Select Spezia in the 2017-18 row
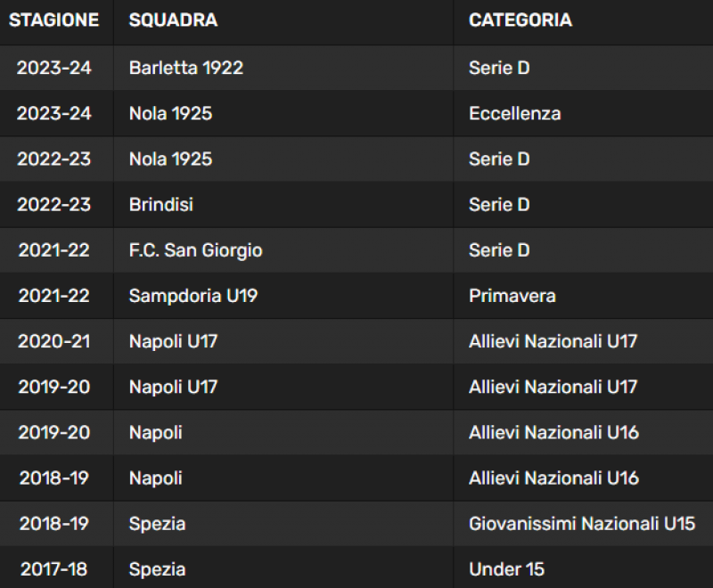Screen dimensions: 713x588 coord(158,569)
